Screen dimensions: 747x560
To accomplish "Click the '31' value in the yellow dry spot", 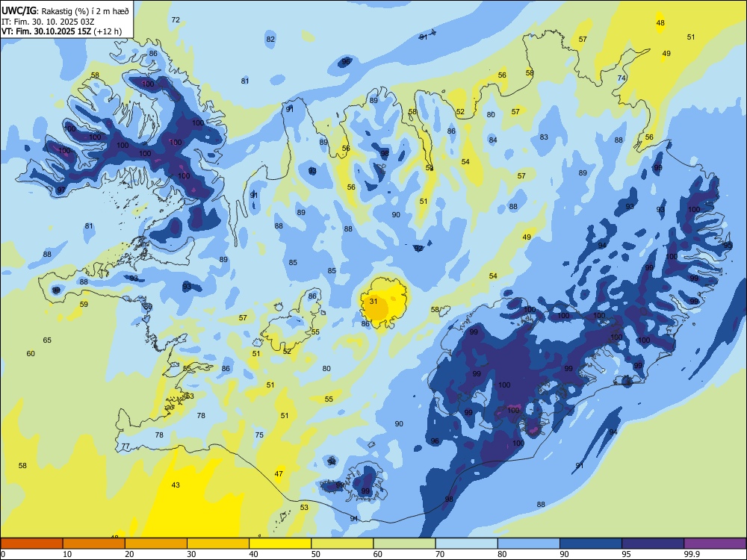I will 373,301.
